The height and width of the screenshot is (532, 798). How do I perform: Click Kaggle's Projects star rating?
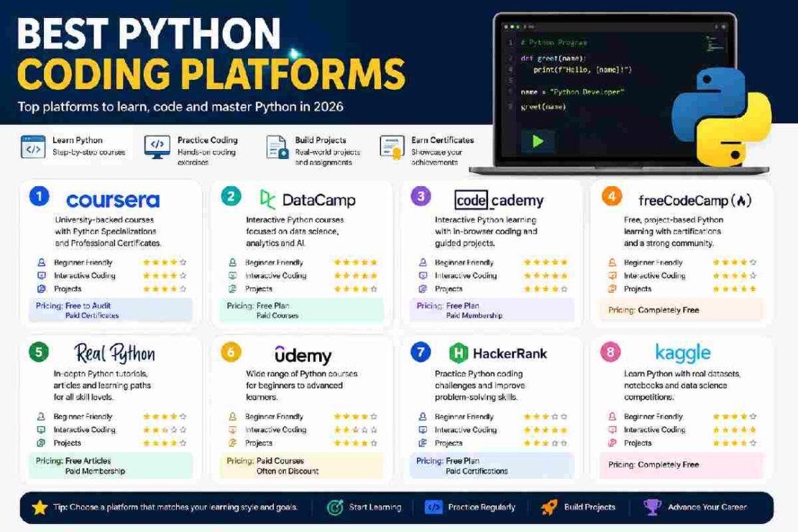click(x=735, y=443)
